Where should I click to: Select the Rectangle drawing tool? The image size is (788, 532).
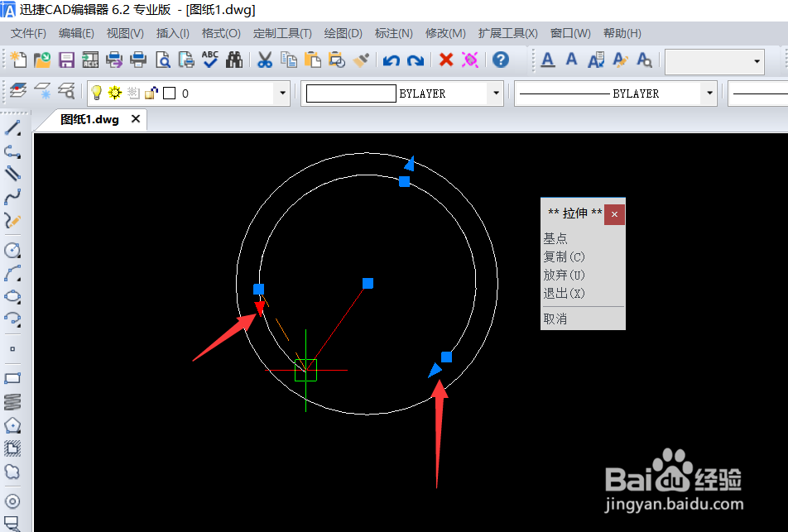(x=12, y=378)
